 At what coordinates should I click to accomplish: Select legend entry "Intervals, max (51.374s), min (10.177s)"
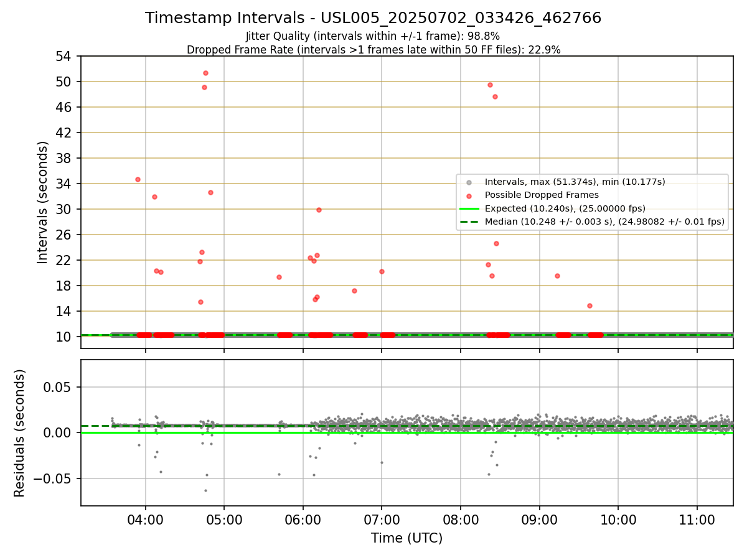pyautogui.click(x=575, y=182)
